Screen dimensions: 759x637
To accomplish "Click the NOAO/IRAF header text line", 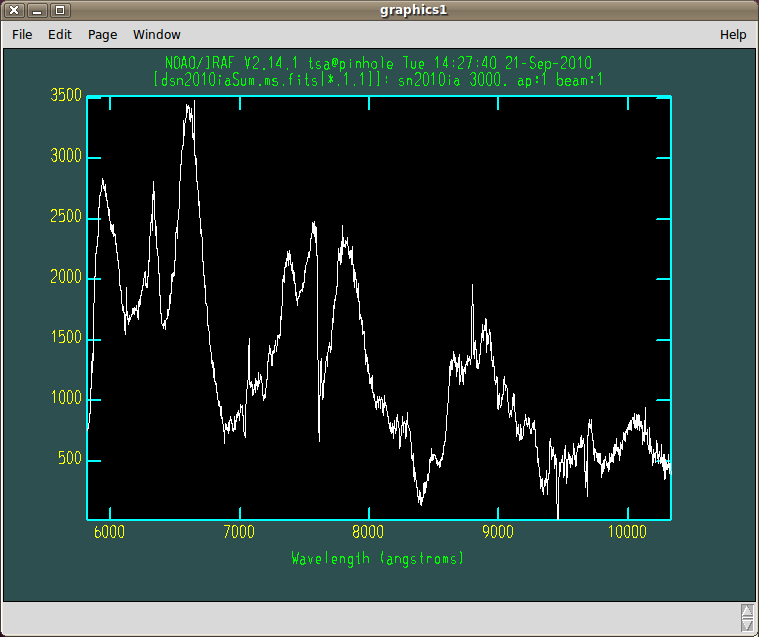I will (378, 61).
